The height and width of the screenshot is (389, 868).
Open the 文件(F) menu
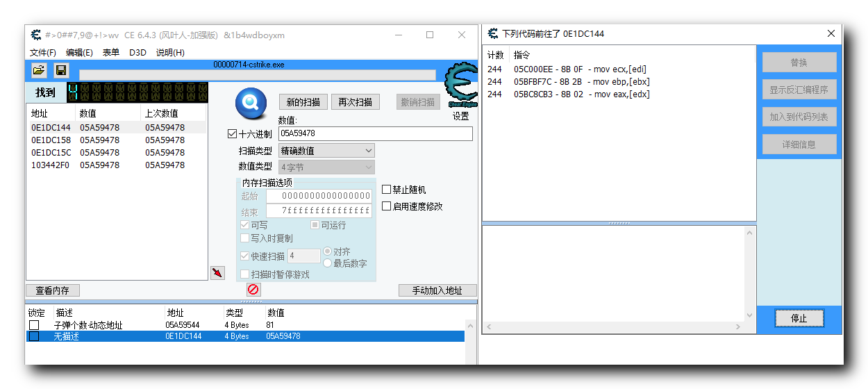pyautogui.click(x=43, y=52)
